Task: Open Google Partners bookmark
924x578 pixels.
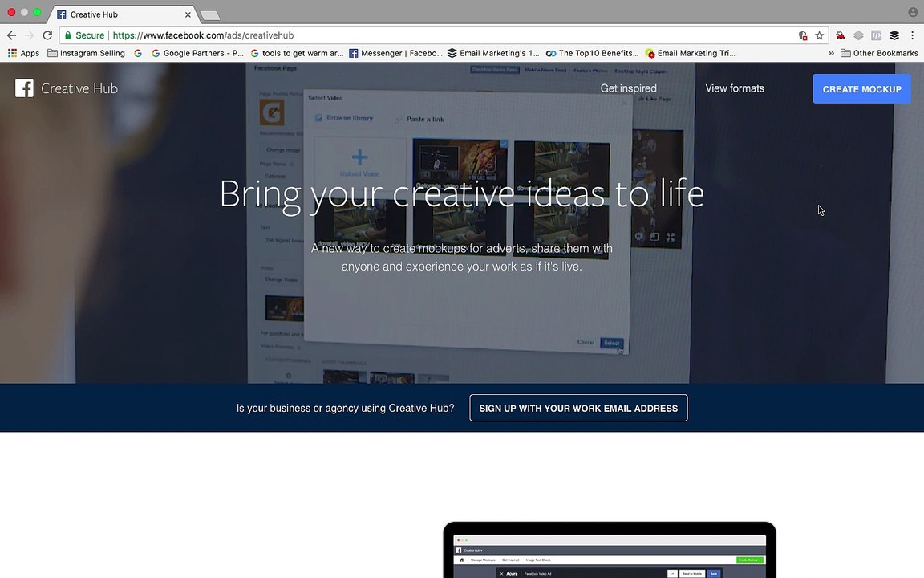Action: [x=197, y=53]
